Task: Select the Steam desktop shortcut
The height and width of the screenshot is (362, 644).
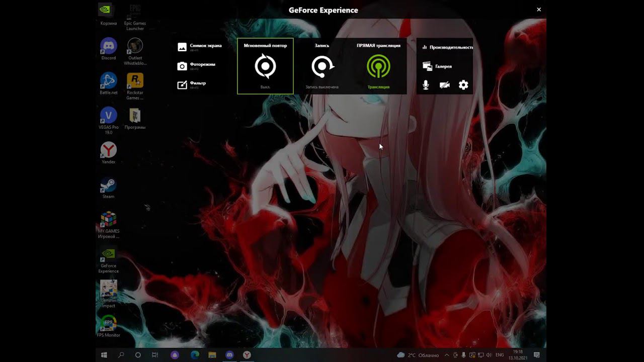Action: 109,188
